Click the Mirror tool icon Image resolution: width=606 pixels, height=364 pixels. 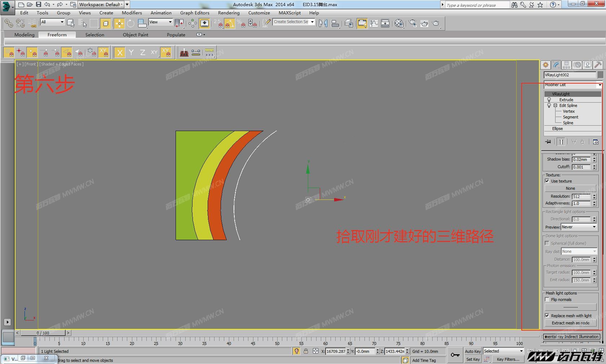pos(323,23)
